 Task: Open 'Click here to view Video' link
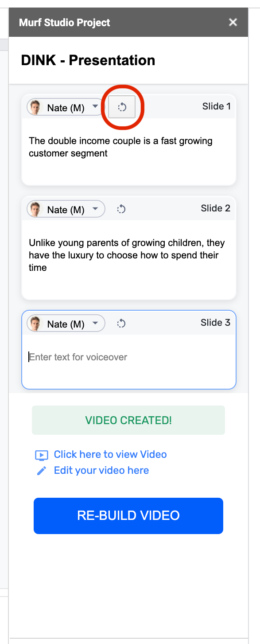coord(110,454)
